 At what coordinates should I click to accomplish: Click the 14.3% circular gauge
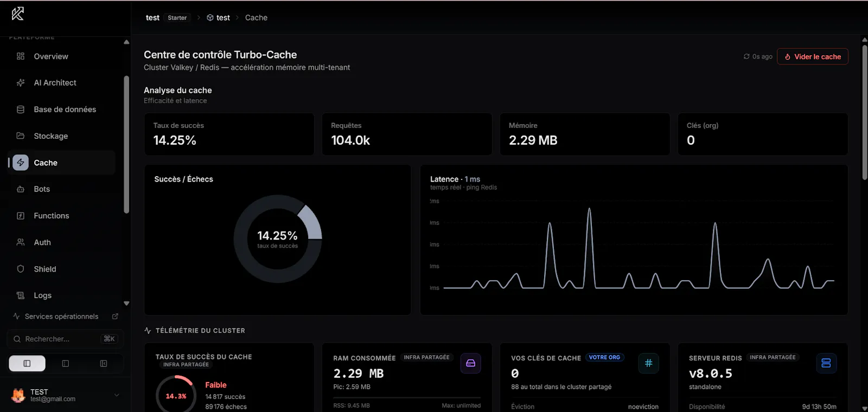click(176, 395)
